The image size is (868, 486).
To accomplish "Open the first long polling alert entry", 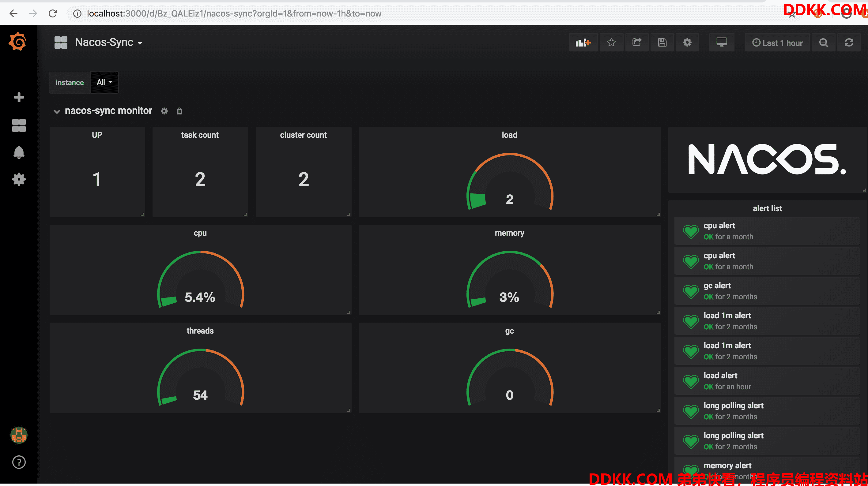I will (x=767, y=411).
